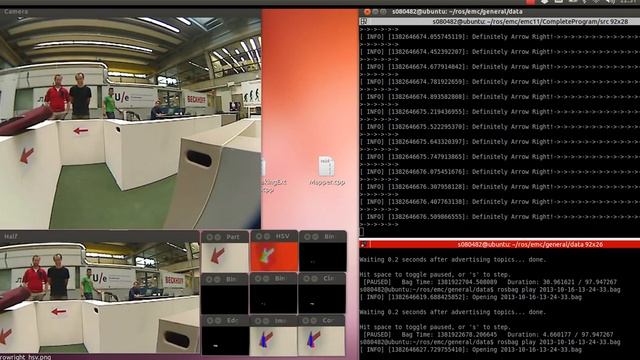Click the Part window title bar
The height and width of the screenshot is (360, 640).
[225, 237]
